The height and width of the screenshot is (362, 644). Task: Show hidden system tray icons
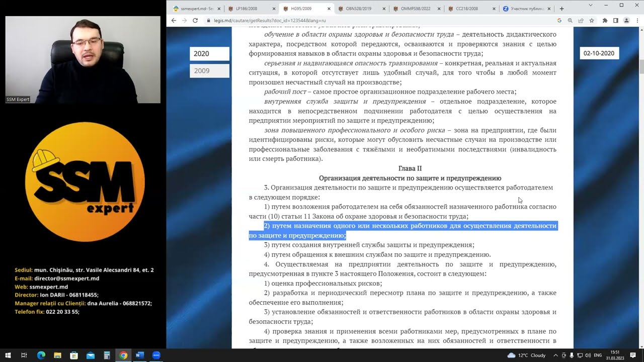click(556, 355)
